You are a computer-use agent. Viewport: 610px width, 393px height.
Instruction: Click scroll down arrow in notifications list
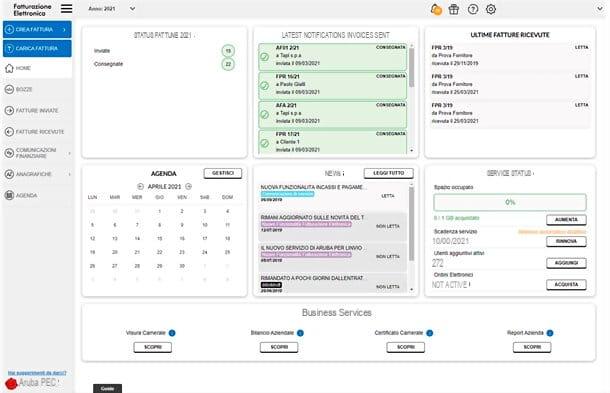point(412,150)
